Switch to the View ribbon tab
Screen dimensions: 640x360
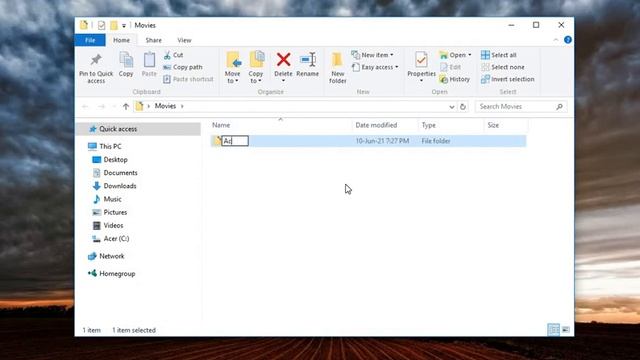coord(184,40)
